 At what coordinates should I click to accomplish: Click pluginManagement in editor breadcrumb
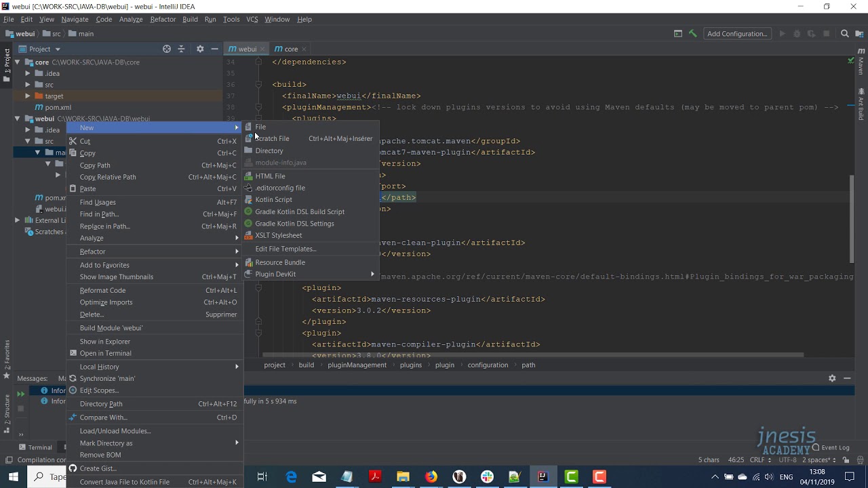click(x=357, y=365)
